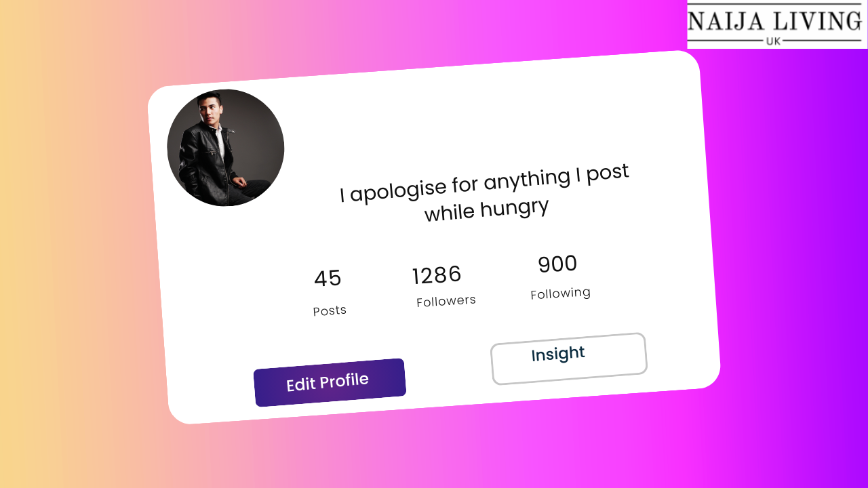Click the word "Insight" on outlined button
Screen dimensions: 868x488
[x=558, y=354]
